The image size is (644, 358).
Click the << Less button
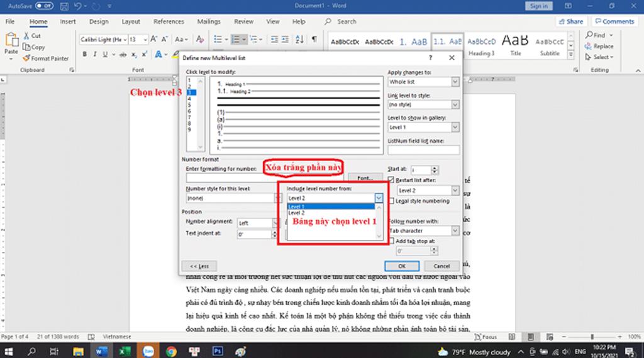pyautogui.click(x=199, y=266)
